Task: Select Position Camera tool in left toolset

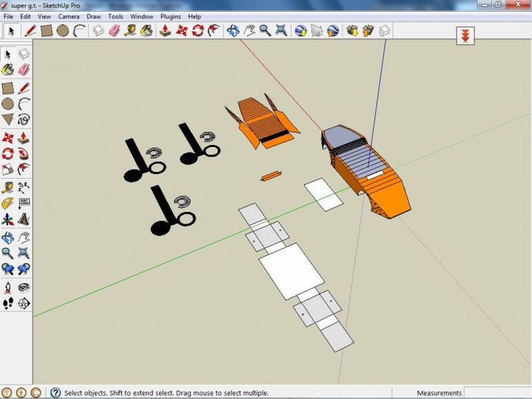Action: pyautogui.click(x=8, y=288)
